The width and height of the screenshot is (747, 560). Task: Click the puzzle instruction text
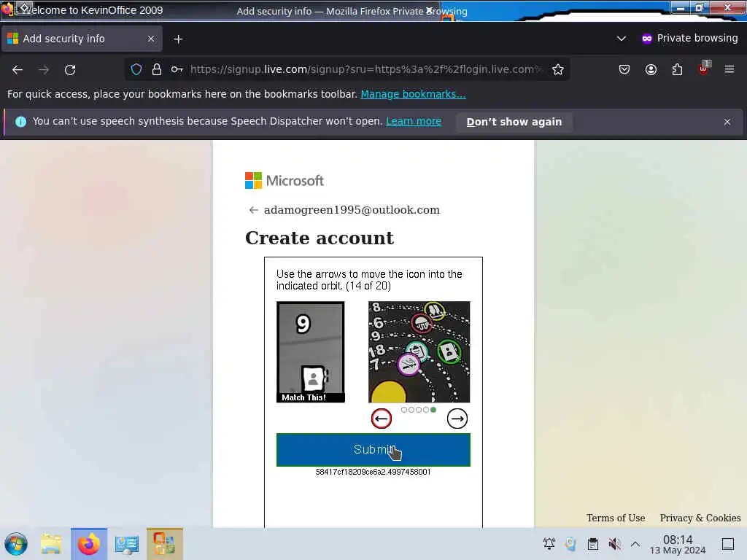[369, 280]
